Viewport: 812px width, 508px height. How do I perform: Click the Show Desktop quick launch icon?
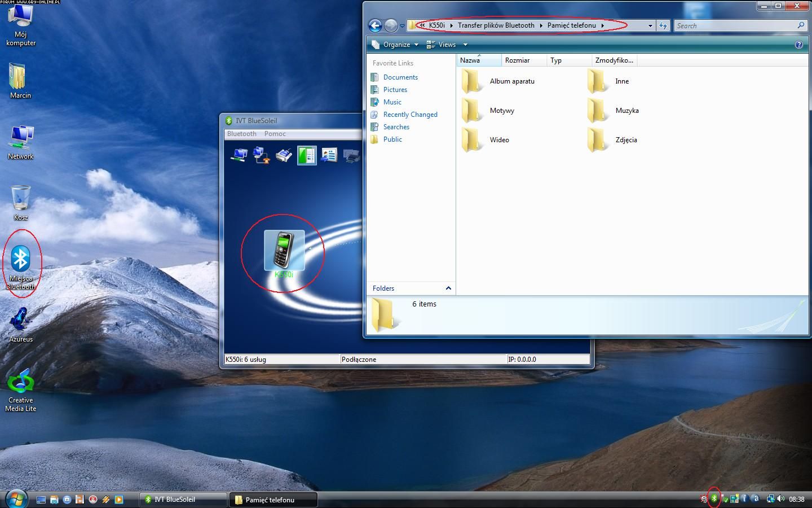coord(41,500)
